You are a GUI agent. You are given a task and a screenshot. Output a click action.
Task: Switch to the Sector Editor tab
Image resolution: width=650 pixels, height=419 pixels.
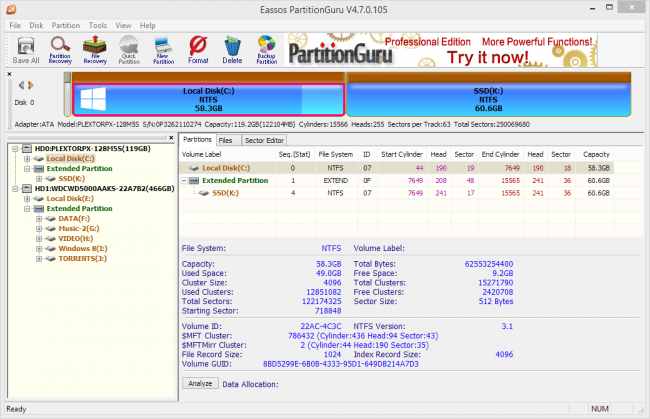pyautogui.click(x=264, y=140)
